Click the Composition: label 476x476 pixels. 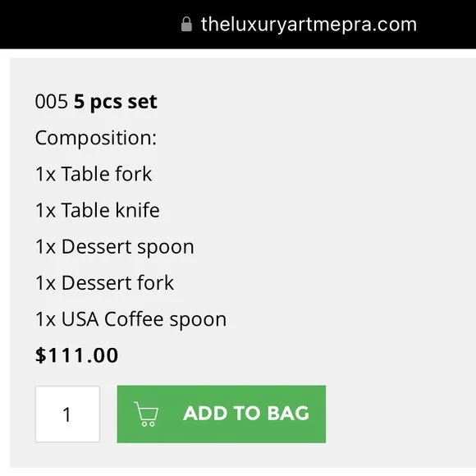96,138
